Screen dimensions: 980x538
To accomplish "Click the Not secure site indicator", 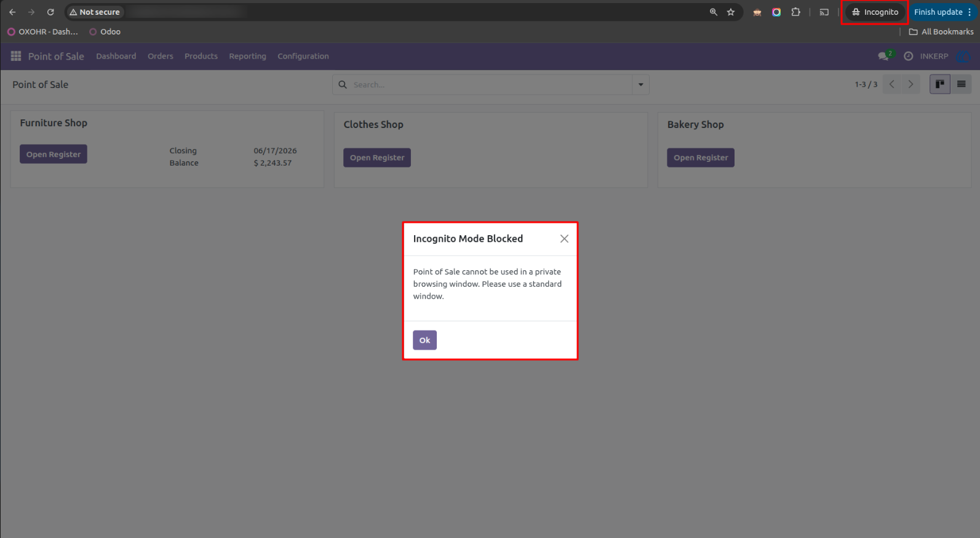I will (95, 12).
